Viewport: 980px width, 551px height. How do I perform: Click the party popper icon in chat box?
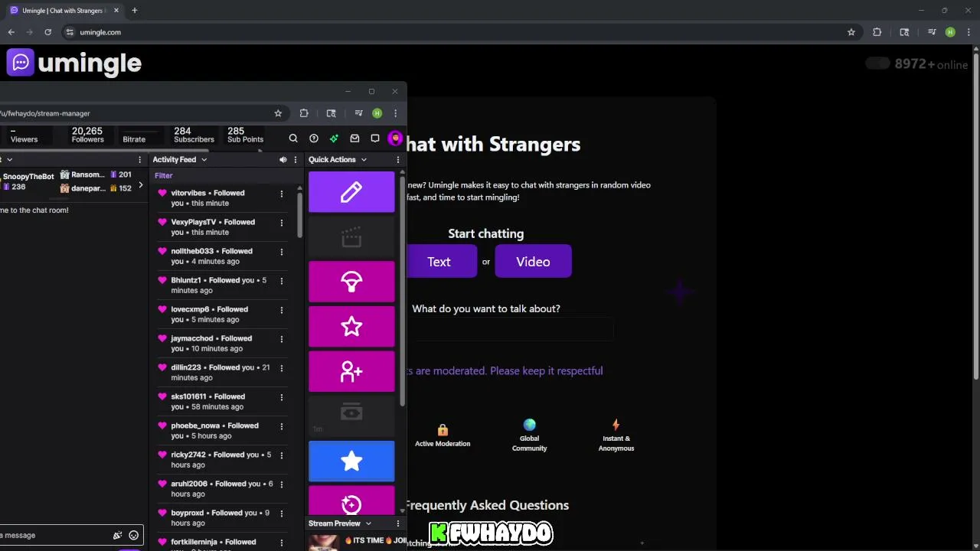117,536
